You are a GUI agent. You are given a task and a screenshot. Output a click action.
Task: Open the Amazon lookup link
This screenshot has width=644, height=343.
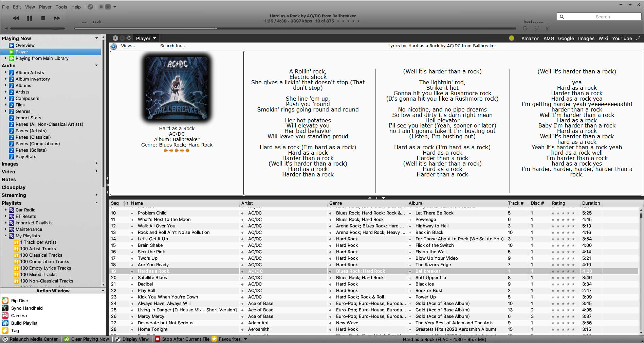tap(530, 38)
